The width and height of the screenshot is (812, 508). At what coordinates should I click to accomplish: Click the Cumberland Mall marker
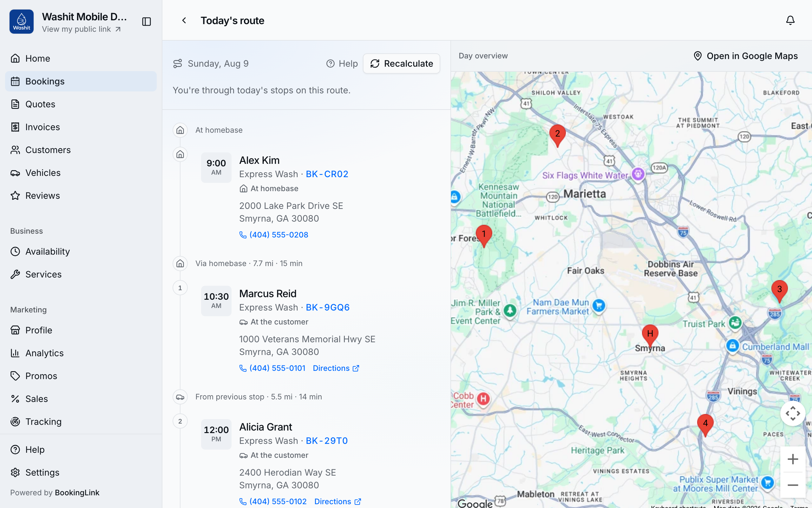click(x=732, y=346)
